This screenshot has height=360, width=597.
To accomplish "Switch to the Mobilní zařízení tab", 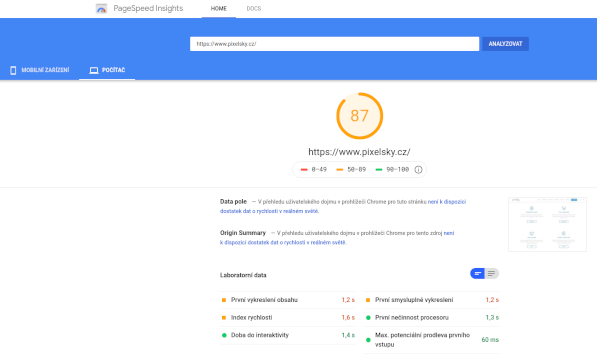I will (40, 70).
